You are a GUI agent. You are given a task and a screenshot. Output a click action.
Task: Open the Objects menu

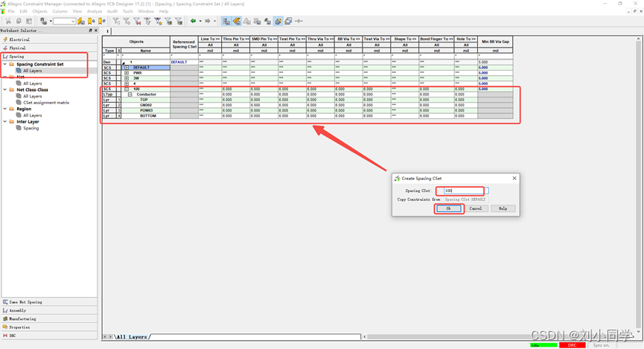[x=39, y=12]
